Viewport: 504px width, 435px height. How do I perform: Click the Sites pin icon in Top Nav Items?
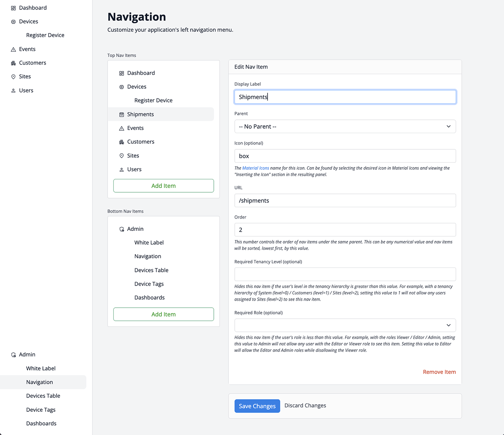(x=122, y=156)
